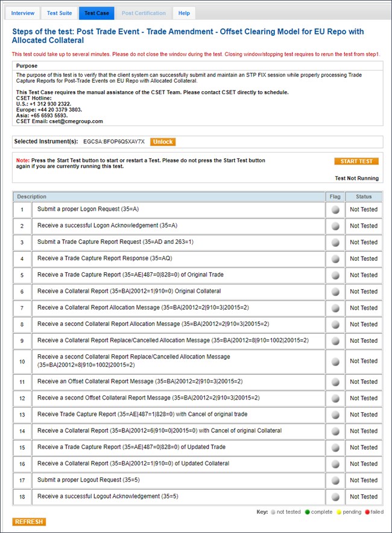Select the Test Case tab
Screen dimensions: 392x533
(x=96, y=13)
